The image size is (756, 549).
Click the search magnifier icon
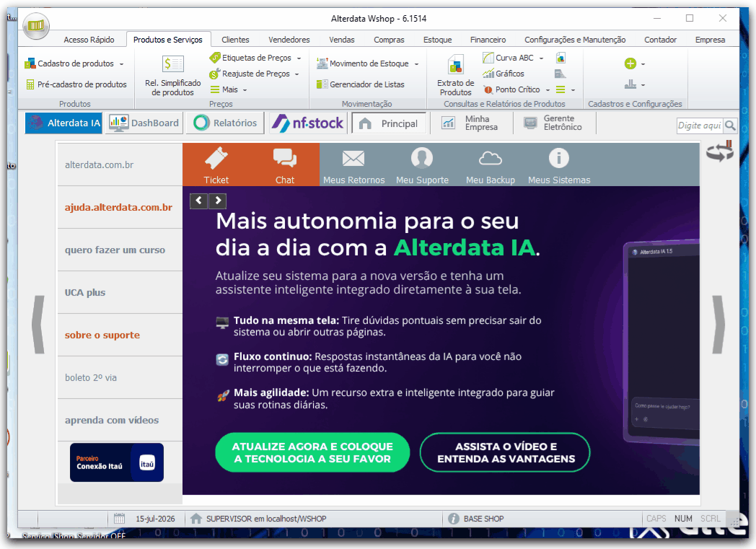731,126
